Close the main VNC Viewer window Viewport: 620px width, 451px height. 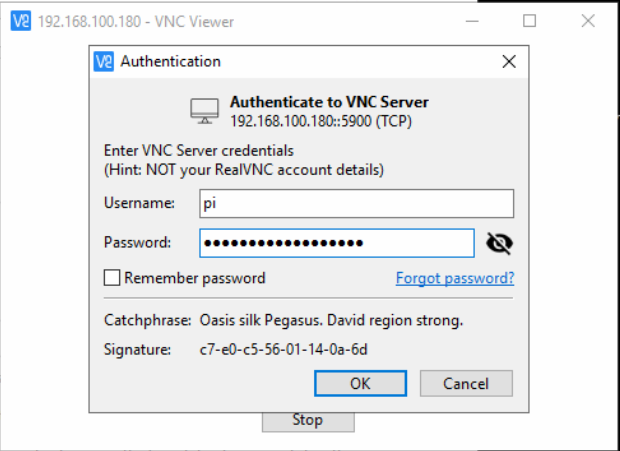point(588,21)
